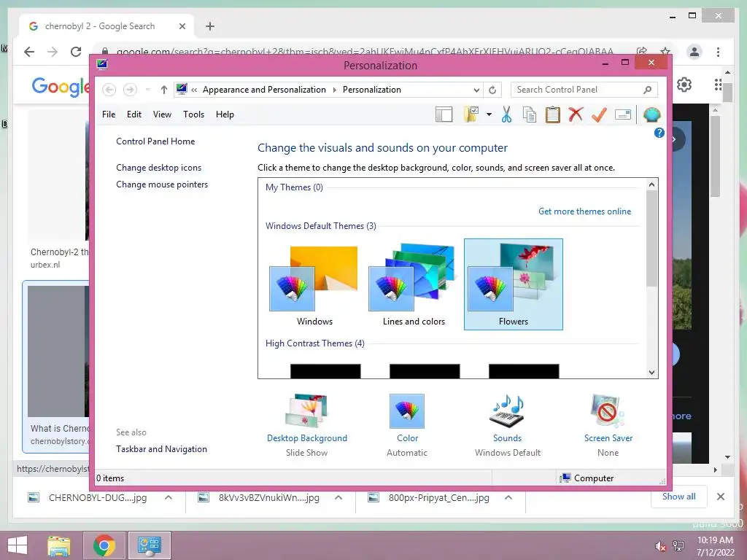This screenshot has height=560, width=747.
Task: Open Taskbar and Navigation link
Action: click(161, 449)
